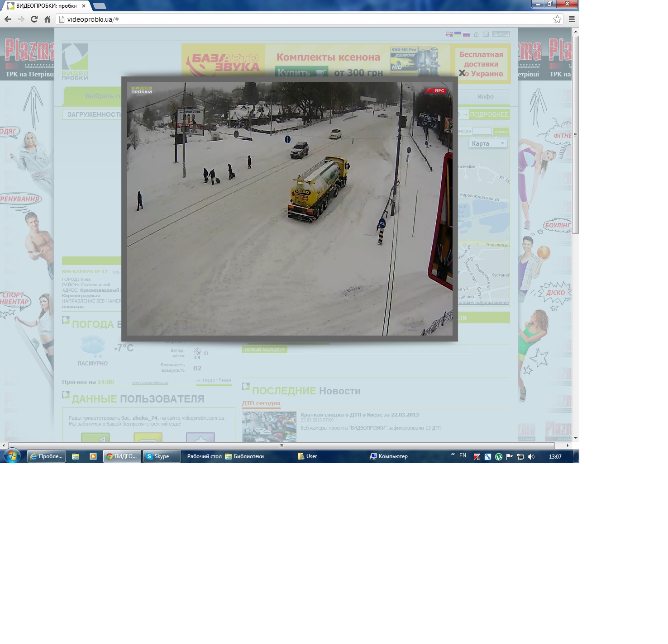Open the Инфо tab
The height and width of the screenshot is (644, 668).
(x=485, y=97)
